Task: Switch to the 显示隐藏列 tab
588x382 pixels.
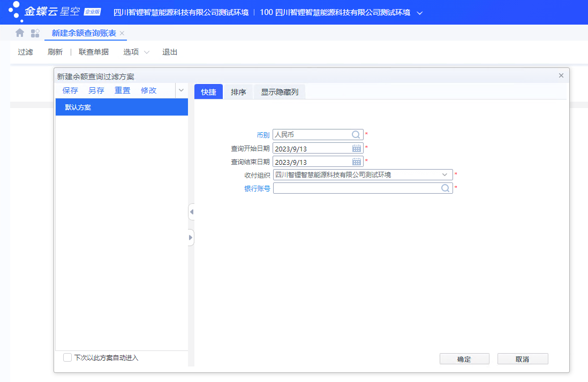Action: 280,92
